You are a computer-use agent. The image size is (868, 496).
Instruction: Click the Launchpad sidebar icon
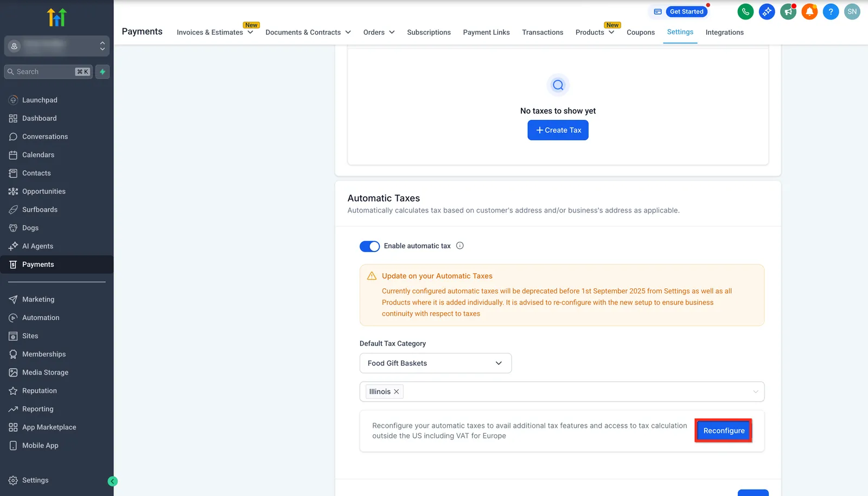[13, 100]
